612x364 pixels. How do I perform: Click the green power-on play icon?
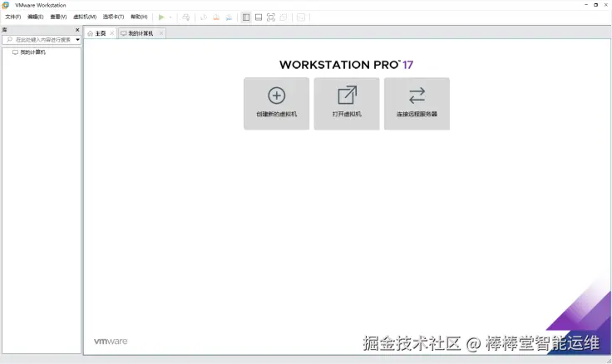[x=161, y=17]
